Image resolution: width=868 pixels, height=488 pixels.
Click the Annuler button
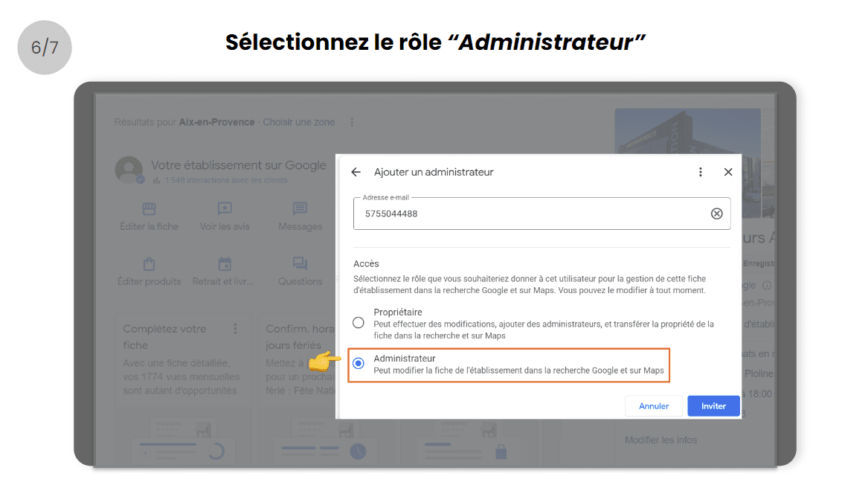click(x=654, y=406)
